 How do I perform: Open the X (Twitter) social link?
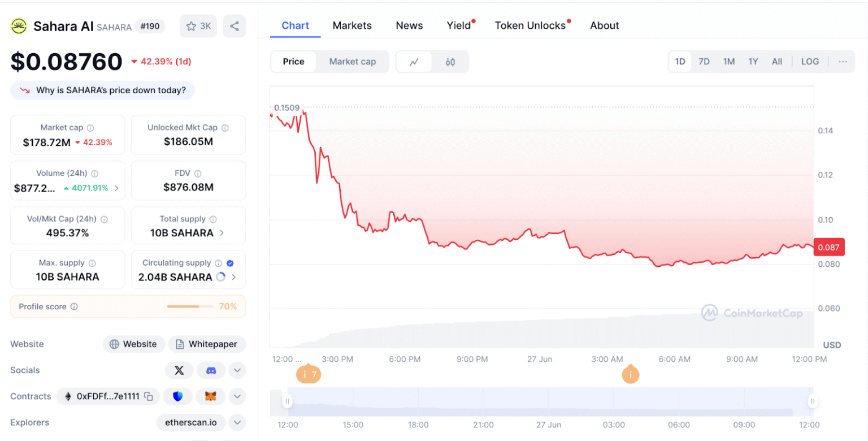coord(179,370)
